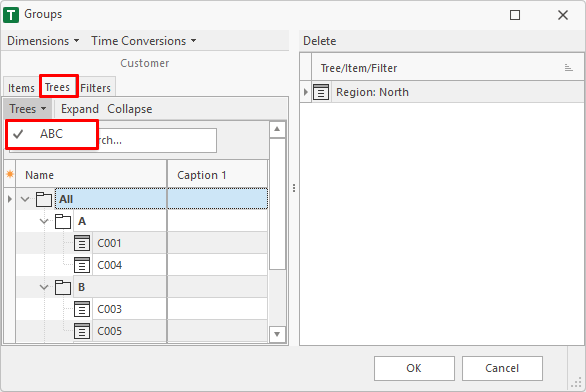Screen dimensions: 586x392
Task: Click the Tree/Item/Filter column header
Action: [x=447, y=68]
